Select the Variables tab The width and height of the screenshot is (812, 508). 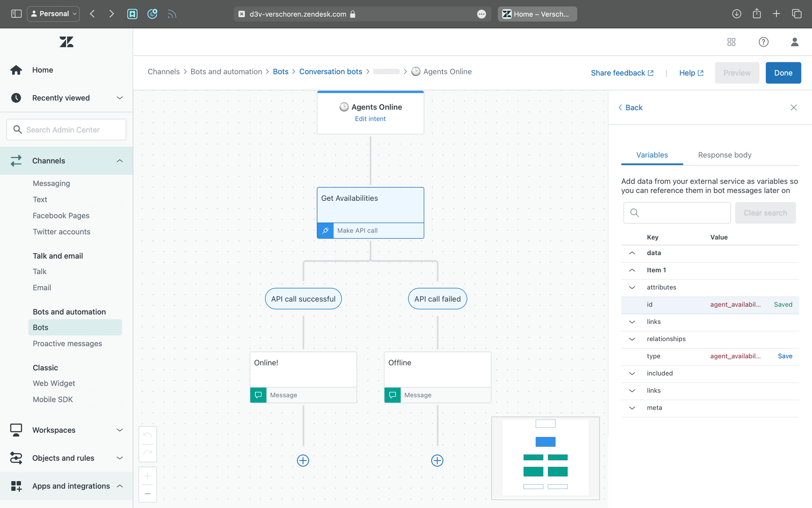pyautogui.click(x=652, y=155)
